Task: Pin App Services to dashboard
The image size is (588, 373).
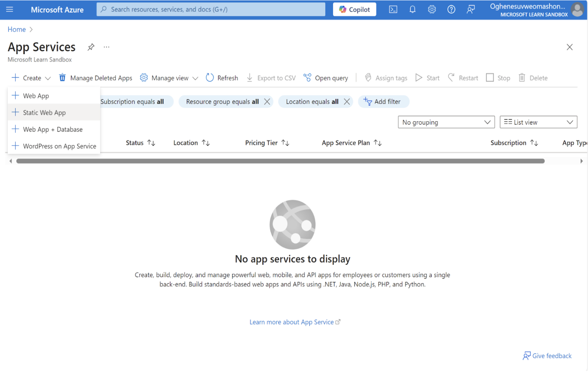Action: [91, 47]
